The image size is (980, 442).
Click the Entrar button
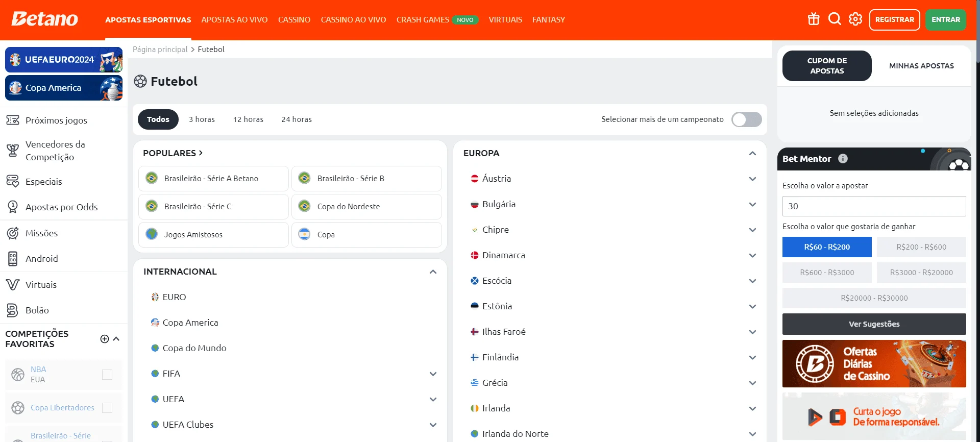pyautogui.click(x=946, y=19)
